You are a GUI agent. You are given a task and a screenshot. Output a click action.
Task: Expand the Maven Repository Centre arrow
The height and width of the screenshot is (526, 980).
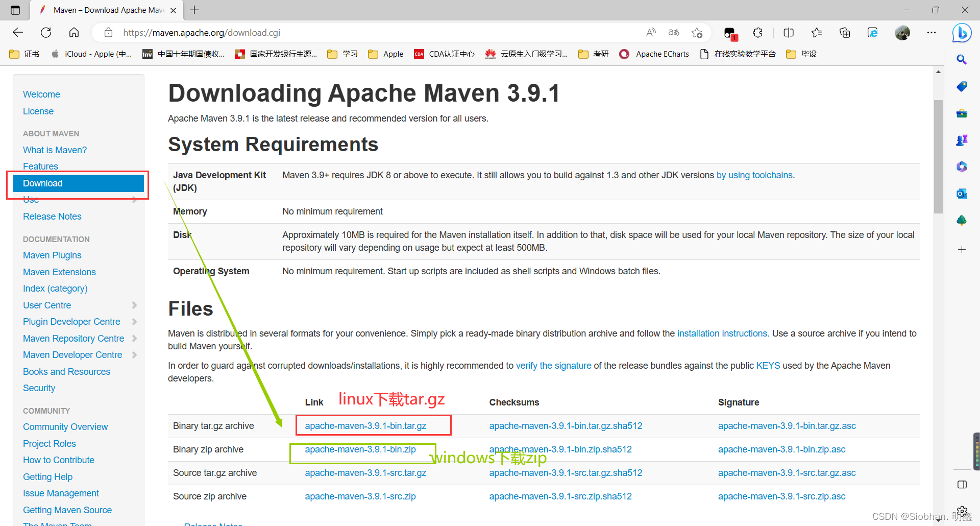coord(134,339)
